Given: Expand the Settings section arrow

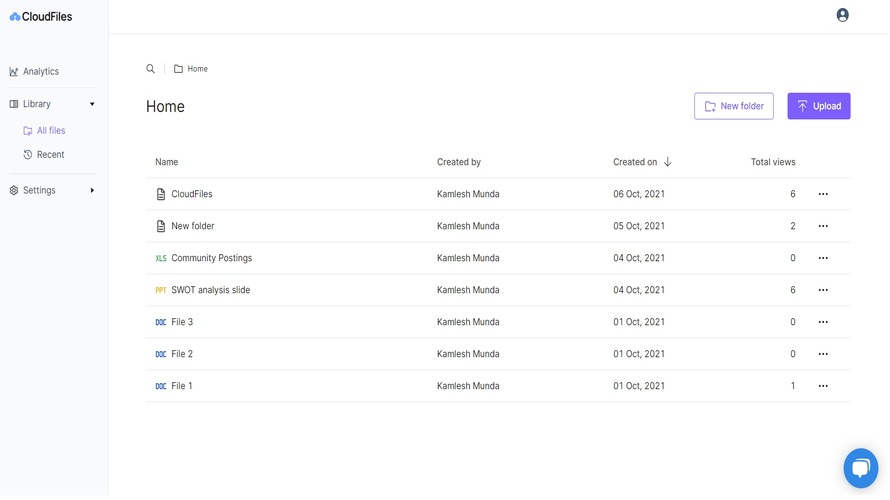Looking at the screenshot, I should point(92,190).
